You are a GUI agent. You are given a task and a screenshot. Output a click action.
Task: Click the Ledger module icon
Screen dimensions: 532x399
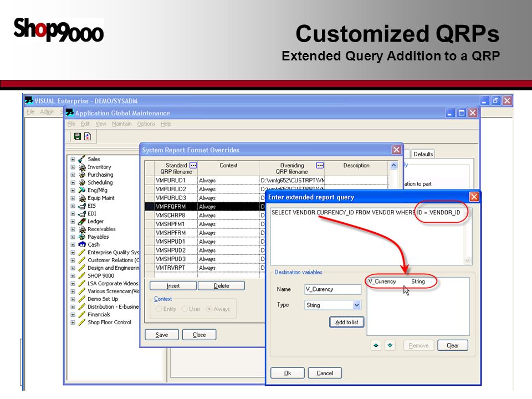point(82,222)
